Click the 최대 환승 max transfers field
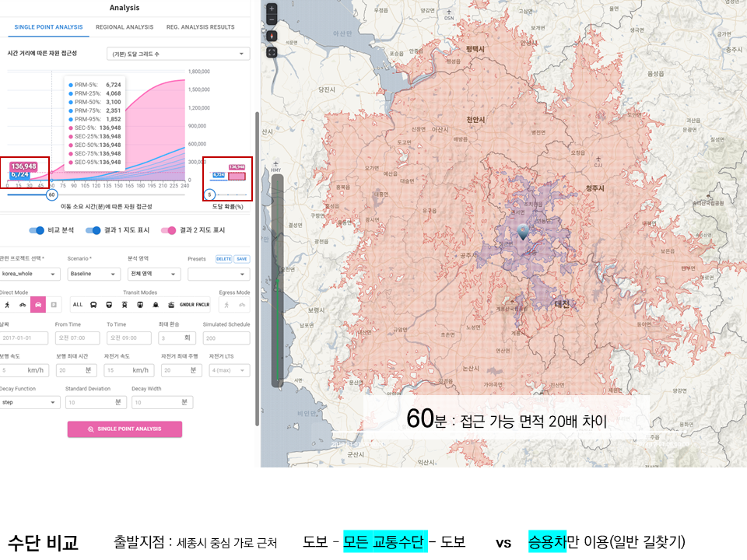The image size is (747, 560). pyautogui.click(x=177, y=338)
